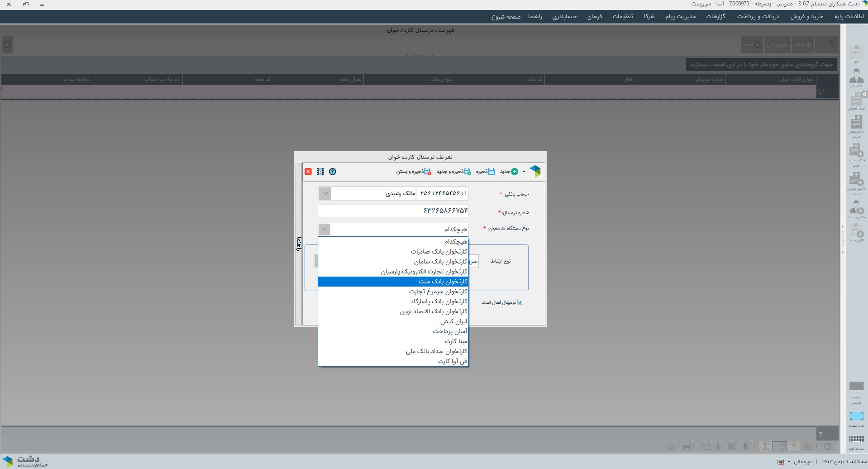Open the خرید و فروش menu
This screenshot has height=469, width=868.
click(806, 16)
